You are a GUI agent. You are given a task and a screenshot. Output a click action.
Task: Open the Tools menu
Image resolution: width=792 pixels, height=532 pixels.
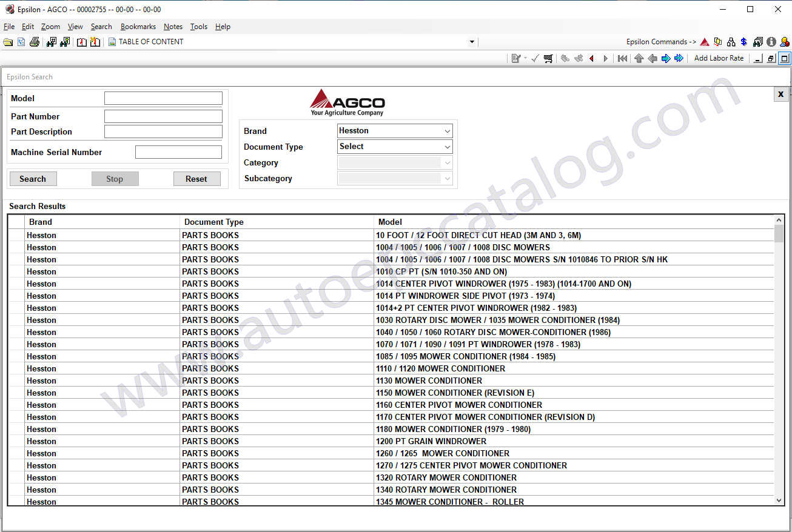[x=198, y=27]
